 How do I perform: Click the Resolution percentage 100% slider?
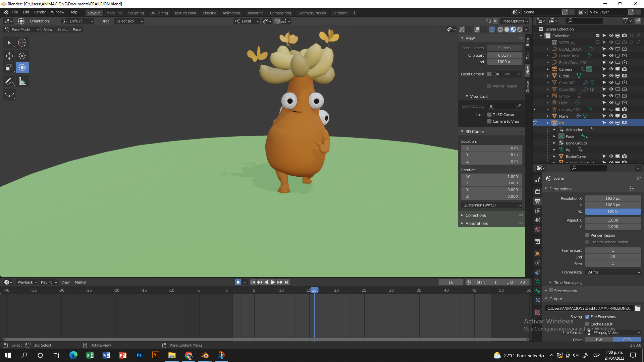click(612, 212)
